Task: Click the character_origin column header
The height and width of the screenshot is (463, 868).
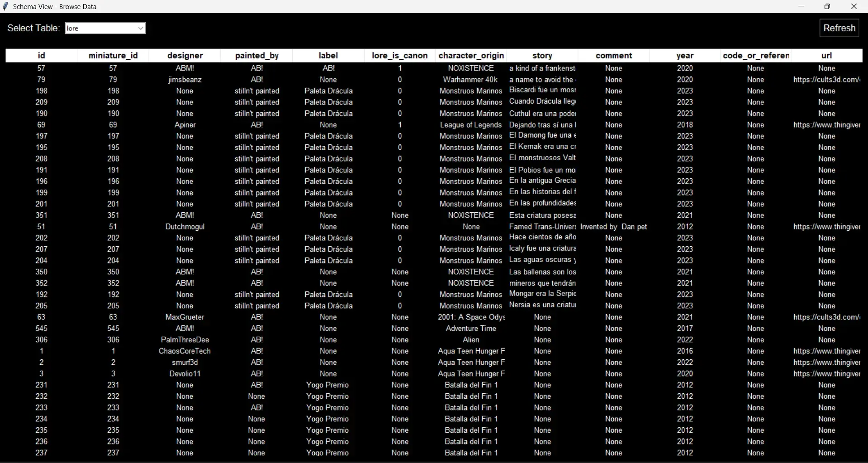Action: 471,56
